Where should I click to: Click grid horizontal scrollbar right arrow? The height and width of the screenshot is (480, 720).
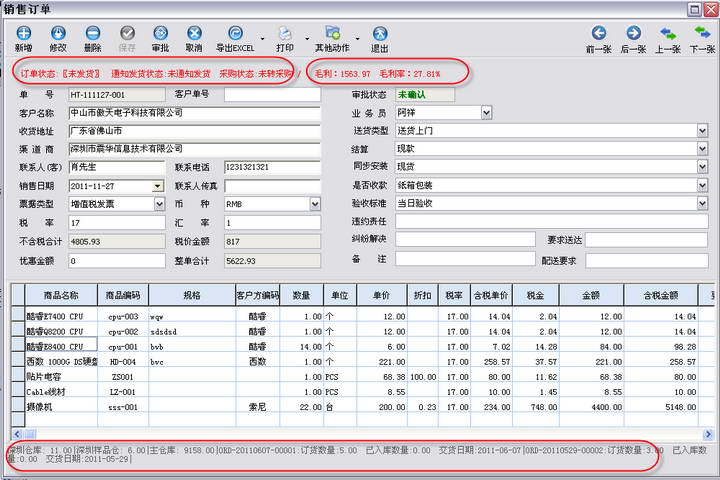coord(708,434)
